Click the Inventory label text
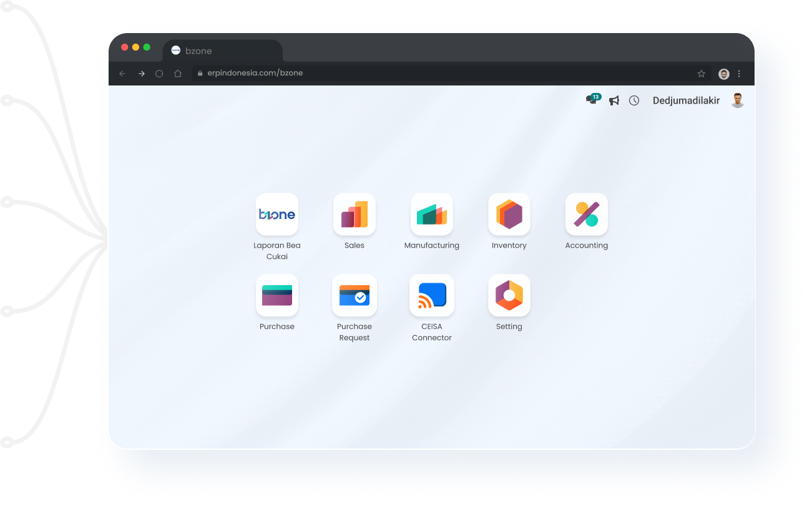Image resolution: width=812 pixels, height=506 pixels. pos(509,245)
